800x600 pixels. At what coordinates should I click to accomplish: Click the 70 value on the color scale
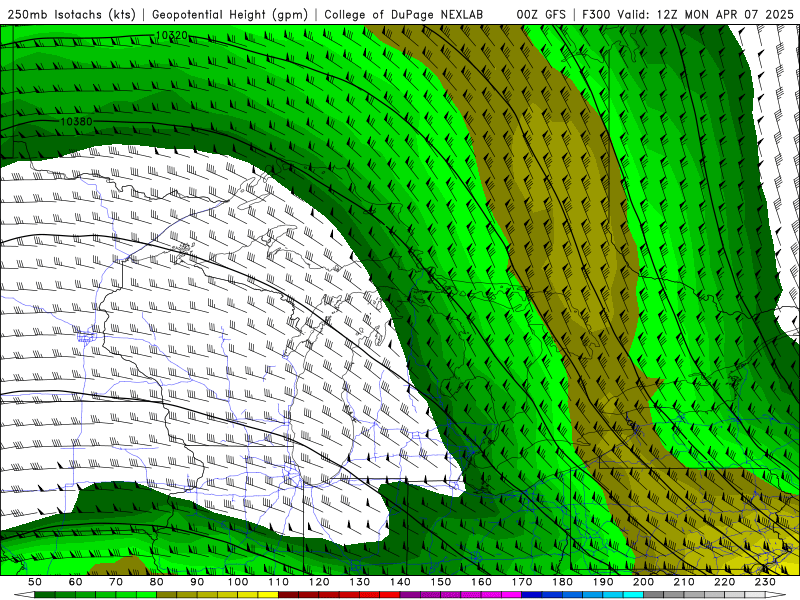pyautogui.click(x=116, y=582)
